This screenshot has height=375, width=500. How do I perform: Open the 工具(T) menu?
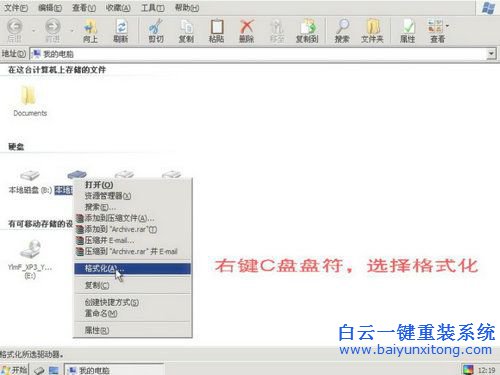(x=152, y=7)
